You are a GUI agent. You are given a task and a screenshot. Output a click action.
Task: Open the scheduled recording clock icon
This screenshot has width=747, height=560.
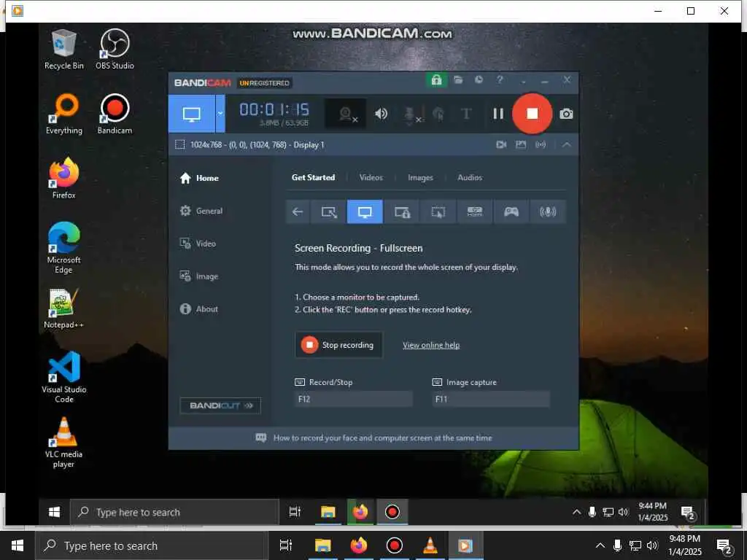(x=479, y=80)
